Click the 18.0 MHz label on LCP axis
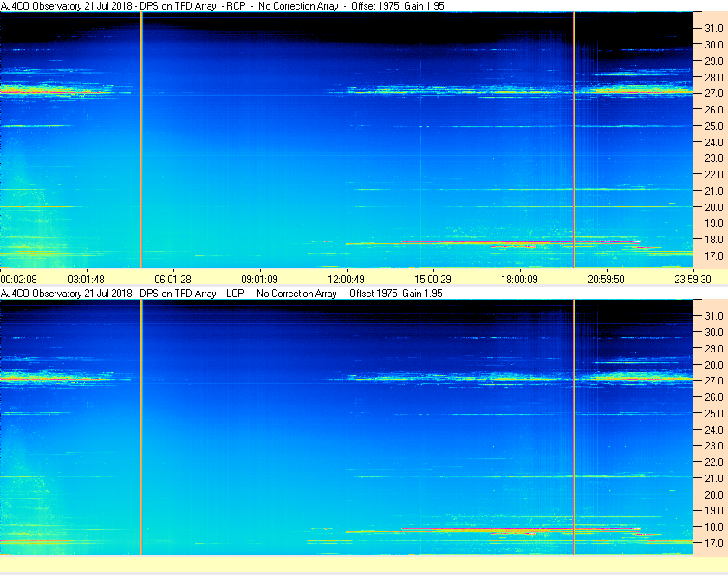This screenshot has height=575, width=728. click(x=713, y=527)
